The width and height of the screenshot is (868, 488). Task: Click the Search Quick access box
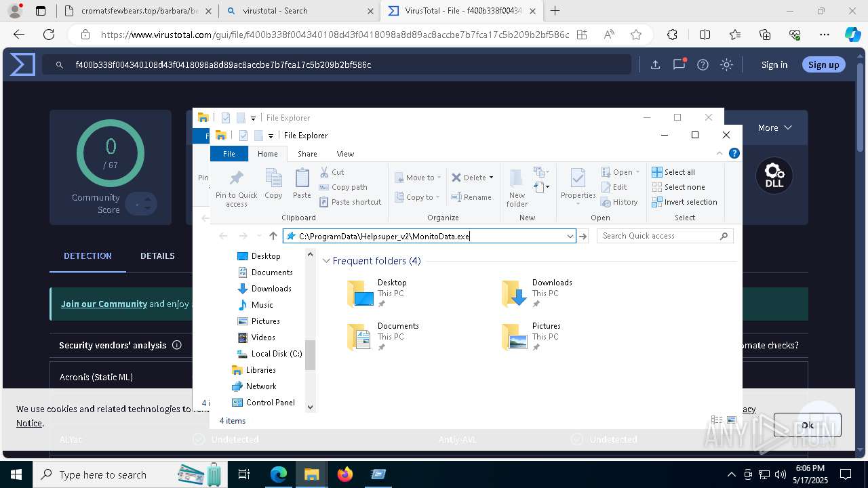click(x=665, y=236)
